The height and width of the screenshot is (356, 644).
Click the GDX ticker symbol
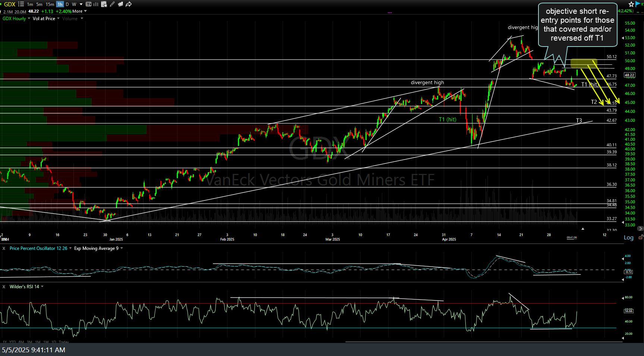click(x=10, y=4)
